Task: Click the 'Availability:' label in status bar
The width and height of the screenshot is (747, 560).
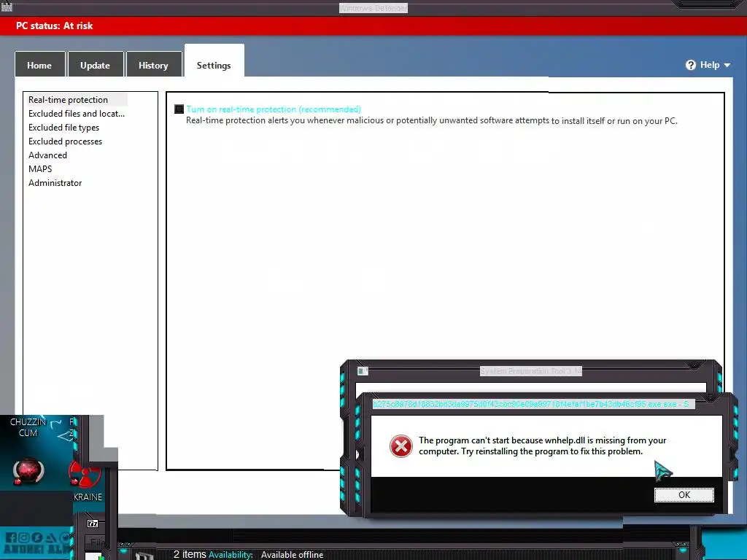Action: coord(231,555)
